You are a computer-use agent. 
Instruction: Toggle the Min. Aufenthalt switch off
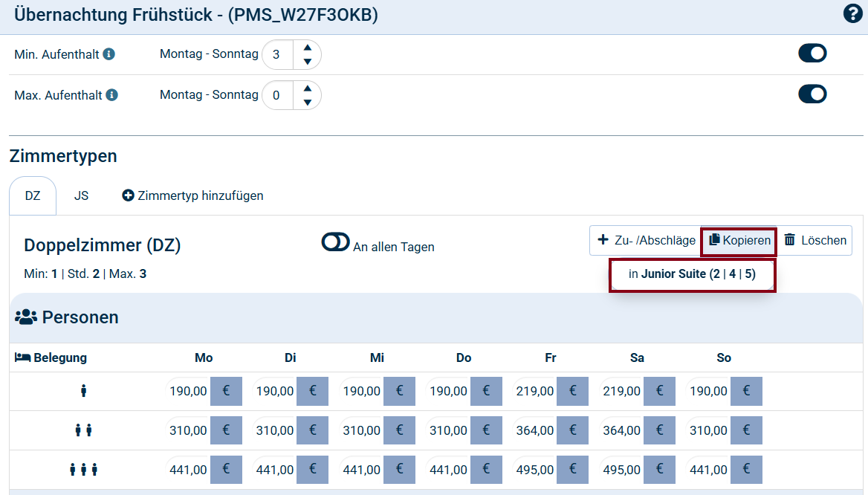tap(812, 54)
